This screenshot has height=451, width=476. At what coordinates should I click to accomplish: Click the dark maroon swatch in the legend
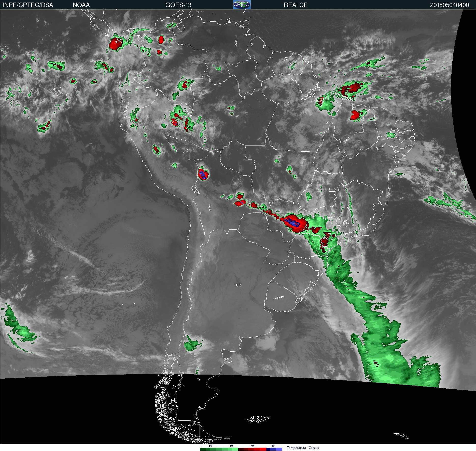coord(241,449)
